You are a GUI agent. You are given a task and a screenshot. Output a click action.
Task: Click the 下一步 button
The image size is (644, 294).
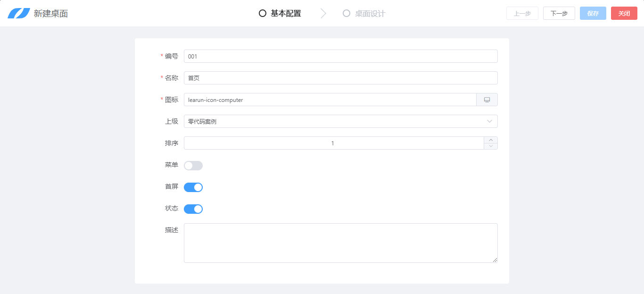click(559, 13)
